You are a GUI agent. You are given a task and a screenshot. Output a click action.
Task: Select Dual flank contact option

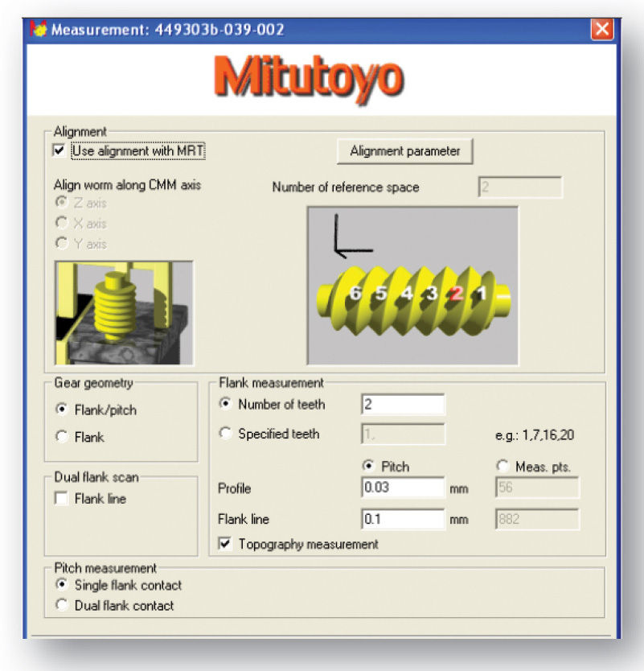click(x=62, y=605)
